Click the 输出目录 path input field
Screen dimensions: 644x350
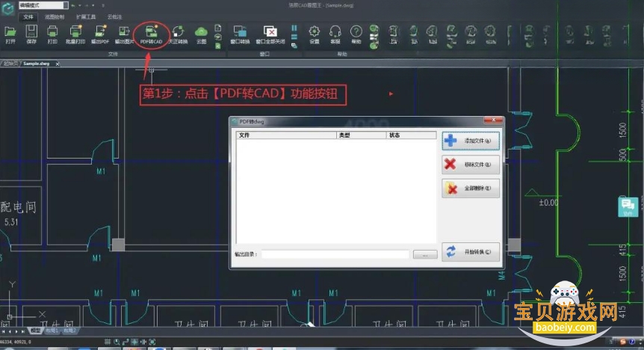[335, 254]
